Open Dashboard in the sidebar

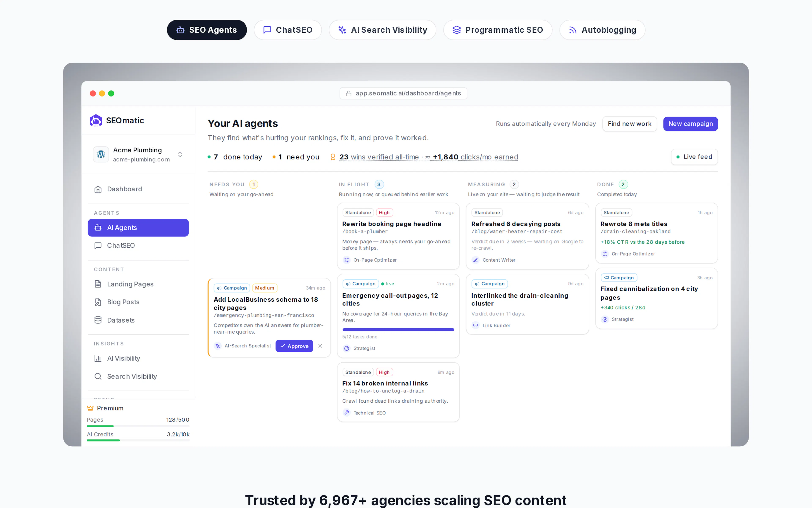138,189
